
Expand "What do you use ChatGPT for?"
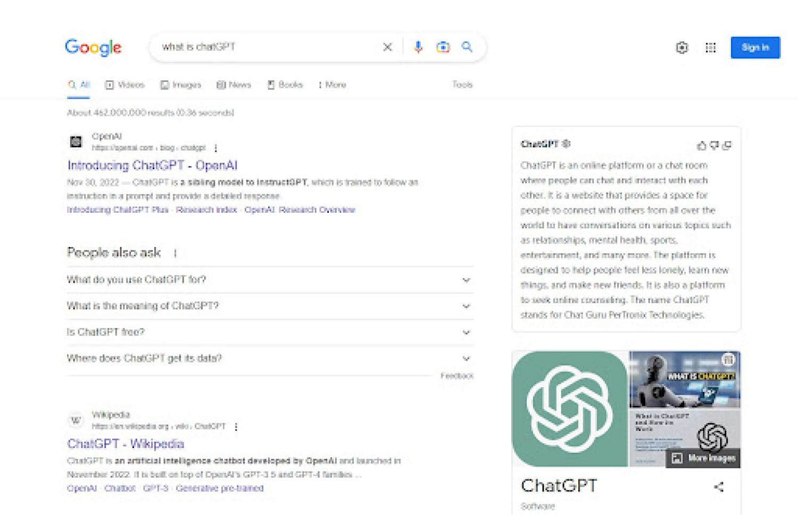270,280
